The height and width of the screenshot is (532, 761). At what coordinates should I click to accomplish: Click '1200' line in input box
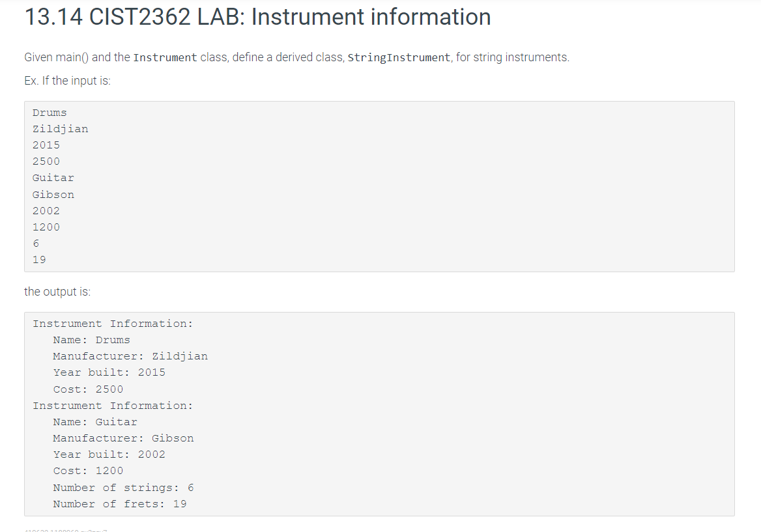coord(46,227)
